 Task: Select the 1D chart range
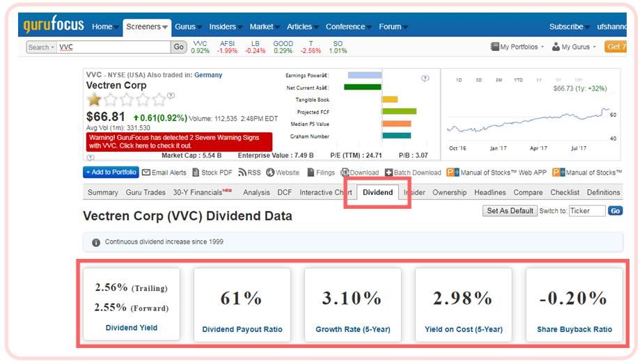coord(459,80)
